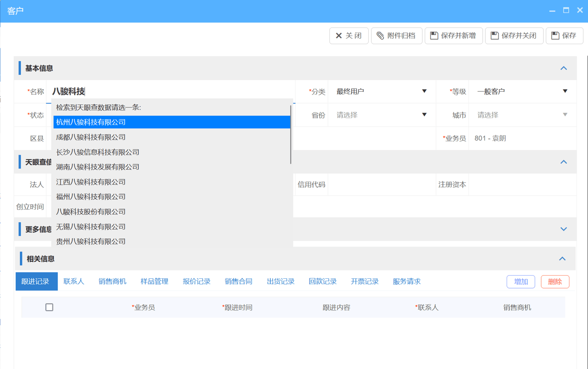Tick the select-all checkbox in 跟进记录 table

[x=49, y=307]
